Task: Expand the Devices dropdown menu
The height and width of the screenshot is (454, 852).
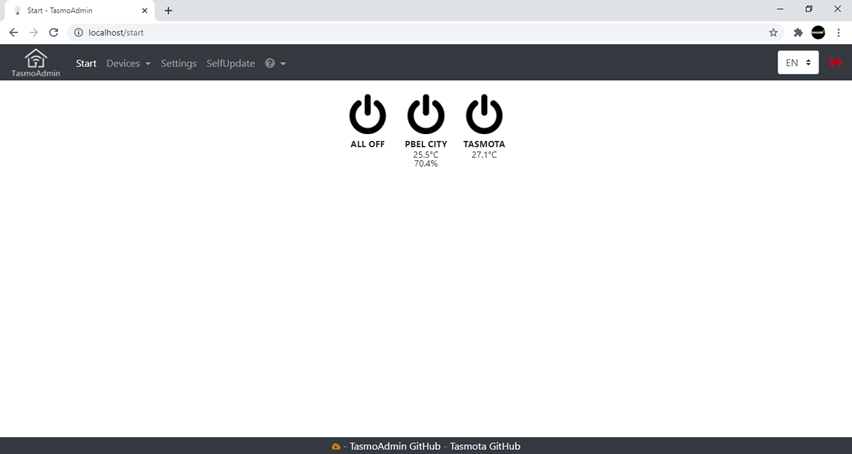Action: (x=128, y=64)
